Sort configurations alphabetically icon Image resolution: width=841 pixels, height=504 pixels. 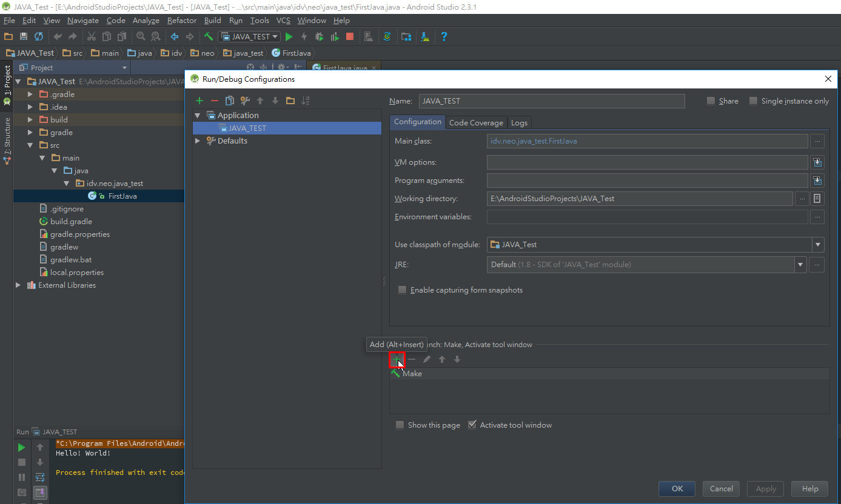pyautogui.click(x=306, y=101)
